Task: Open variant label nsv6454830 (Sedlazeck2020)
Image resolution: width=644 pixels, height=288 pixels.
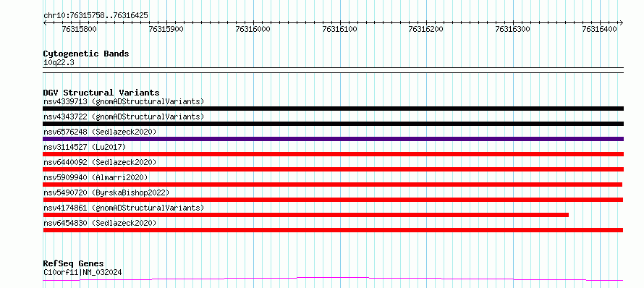Action: pos(100,223)
